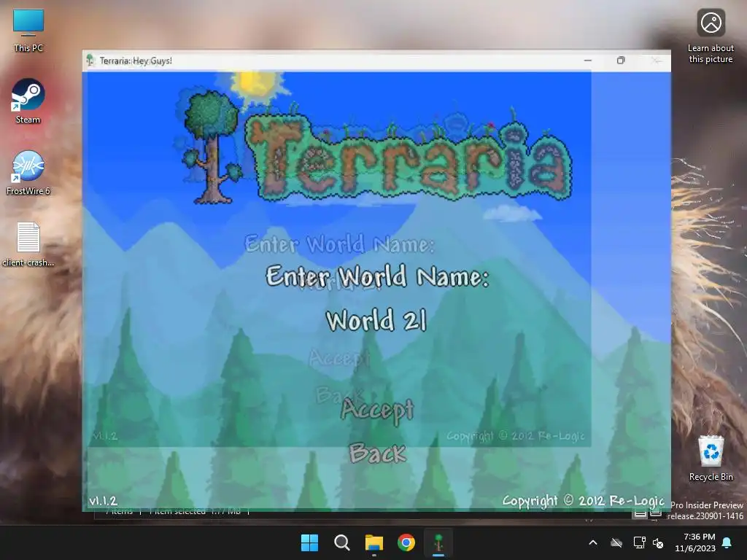Open taskbar Search
Image resolution: width=747 pixels, height=560 pixels.
[x=341, y=542]
